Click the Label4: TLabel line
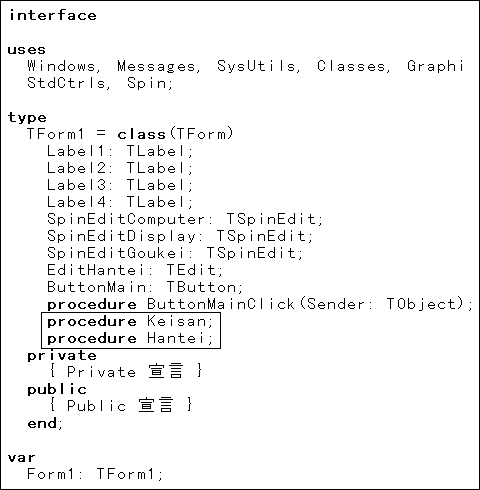The height and width of the screenshot is (490, 480). coord(120,202)
